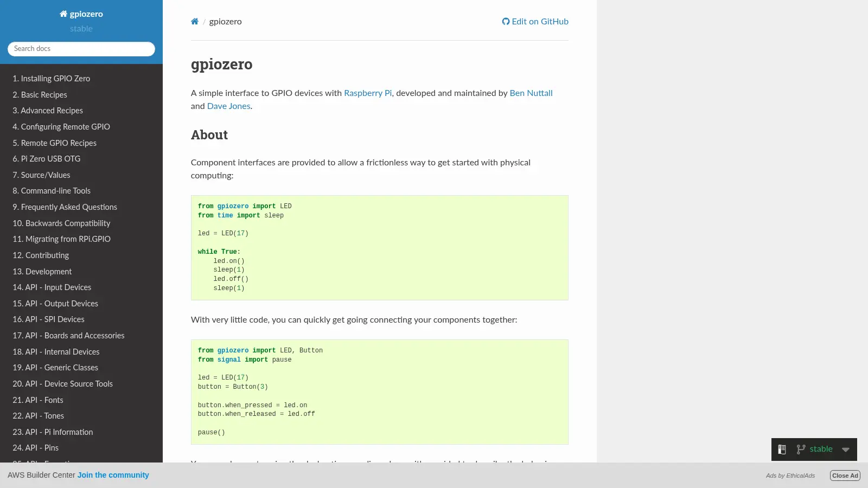
Task: Open 2. Basic Recipes section
Action: (x=81, y=95)
